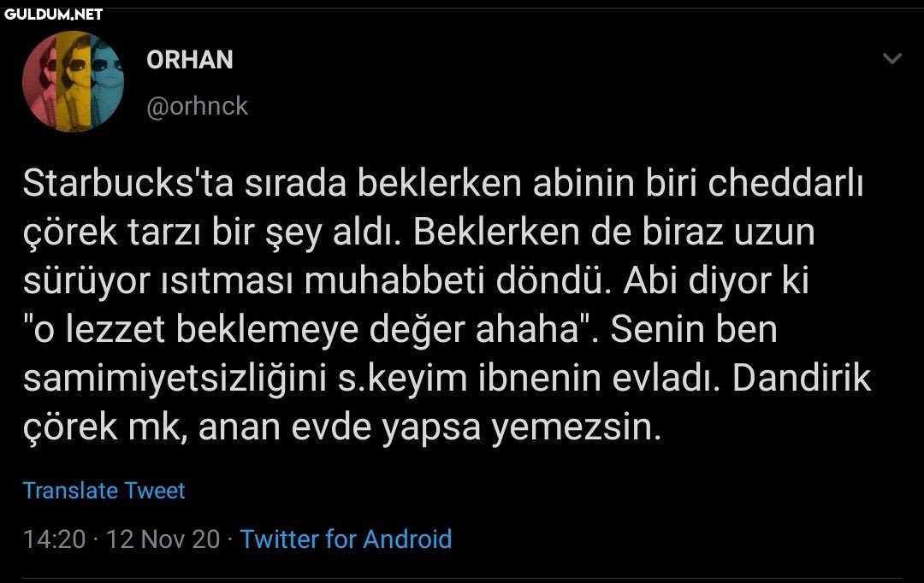The height and width of the screenshot is (583, 924).
Task: Click the blue-tinted right avatar section
Action: click(108, 82)
